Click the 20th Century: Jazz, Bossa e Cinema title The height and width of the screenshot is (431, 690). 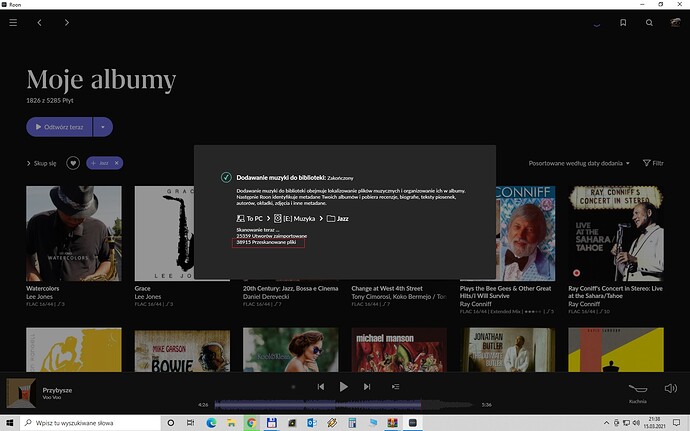(x=290, y=288)
